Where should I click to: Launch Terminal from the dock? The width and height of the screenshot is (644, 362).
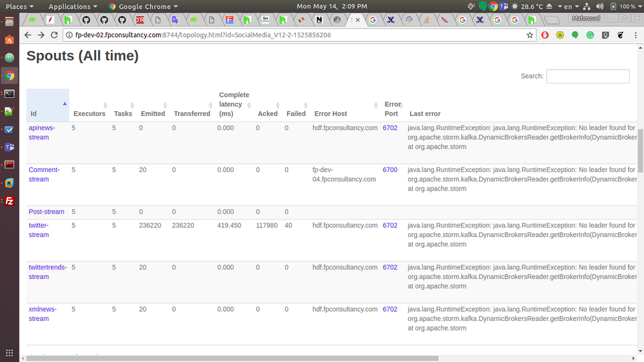[x=9, y=93]
